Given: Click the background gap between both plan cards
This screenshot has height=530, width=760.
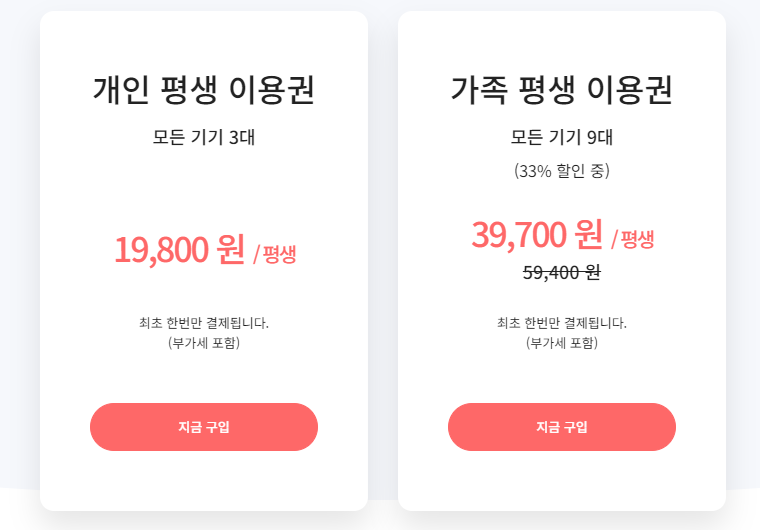Looking at the screenshot, I should click(383, 262).
